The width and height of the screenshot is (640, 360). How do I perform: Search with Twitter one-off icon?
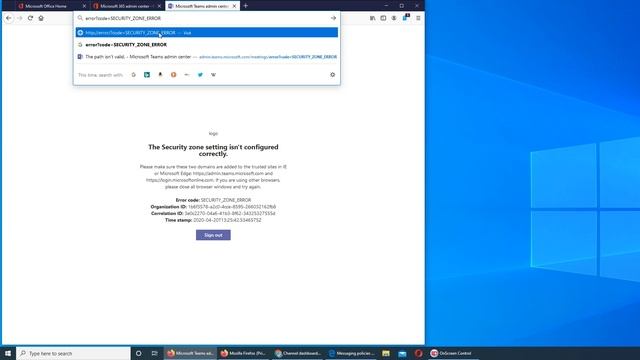(200, 75)
